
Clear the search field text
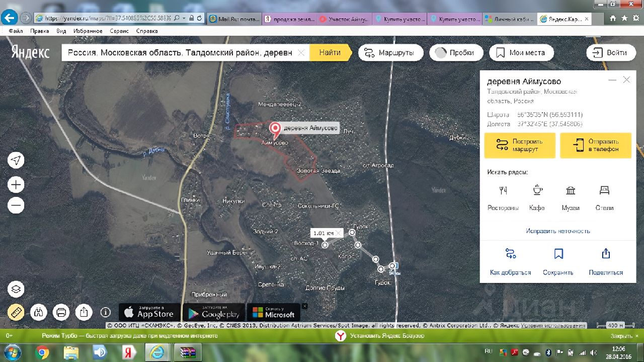point(301,53)
